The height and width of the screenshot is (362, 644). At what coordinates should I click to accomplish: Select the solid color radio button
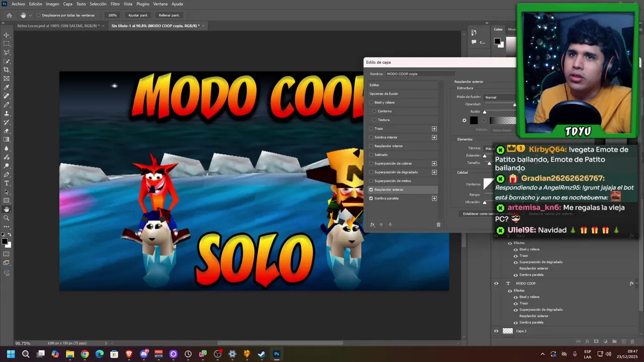pyautogui.click(x=464, y=120)
